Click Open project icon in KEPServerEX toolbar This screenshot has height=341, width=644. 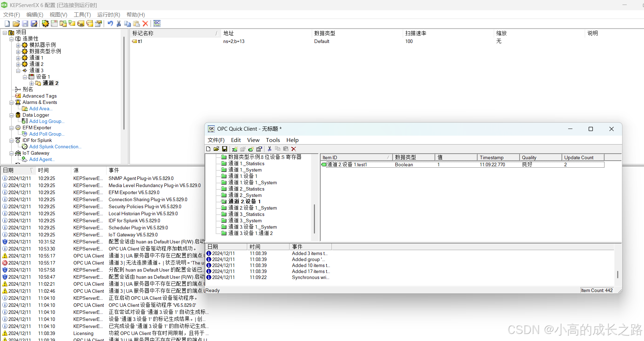pyautogui.click(x=16, y=24)
